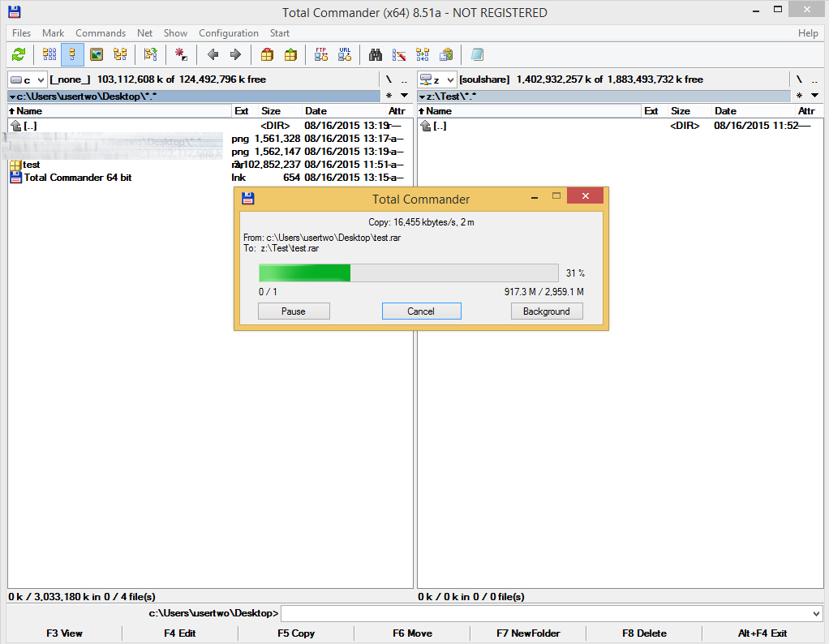The width and height of the screenshot is (829, 644).
Task: Click the '[soulshare]' drive label
Action: click(484, 79)
